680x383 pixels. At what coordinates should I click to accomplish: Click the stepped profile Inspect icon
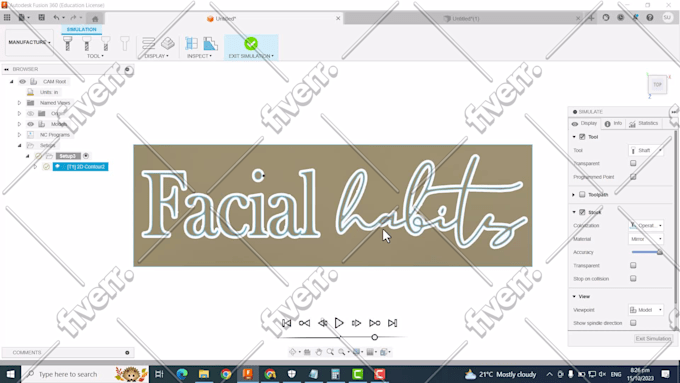pyautogui.click(x=210, y=43)
